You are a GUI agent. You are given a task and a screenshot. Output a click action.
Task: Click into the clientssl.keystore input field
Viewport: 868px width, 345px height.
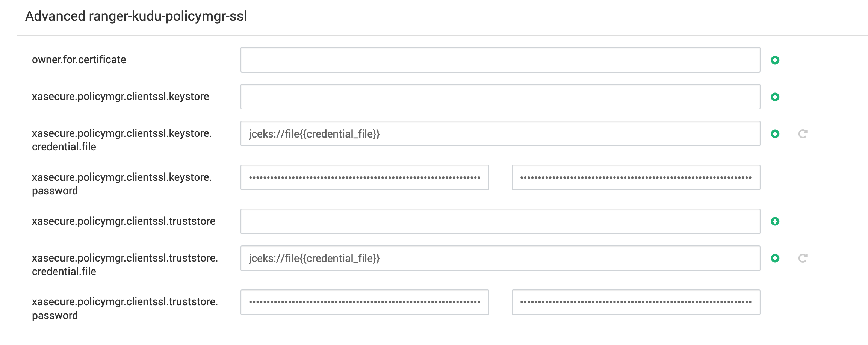[x=500, y=97]
